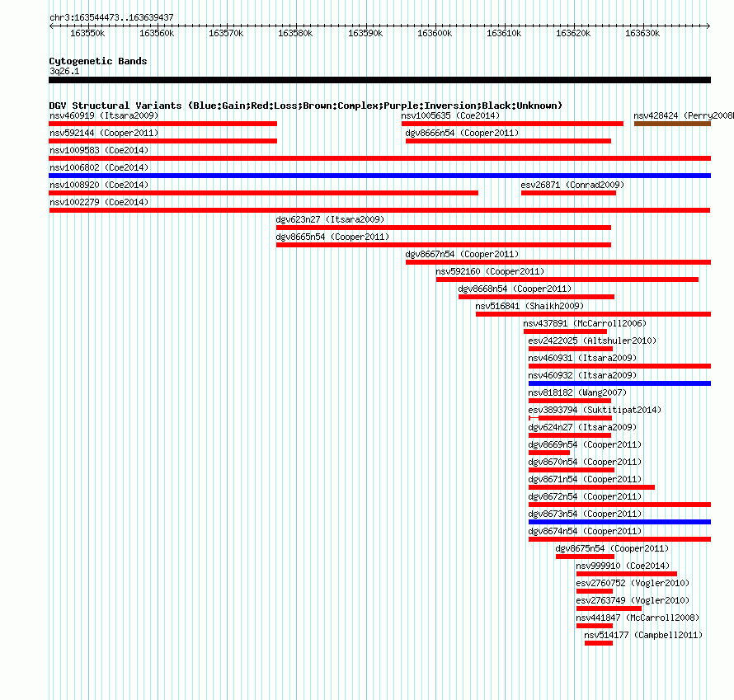
Task: Click the red bar under nsv441847
Action: point(595,626)
